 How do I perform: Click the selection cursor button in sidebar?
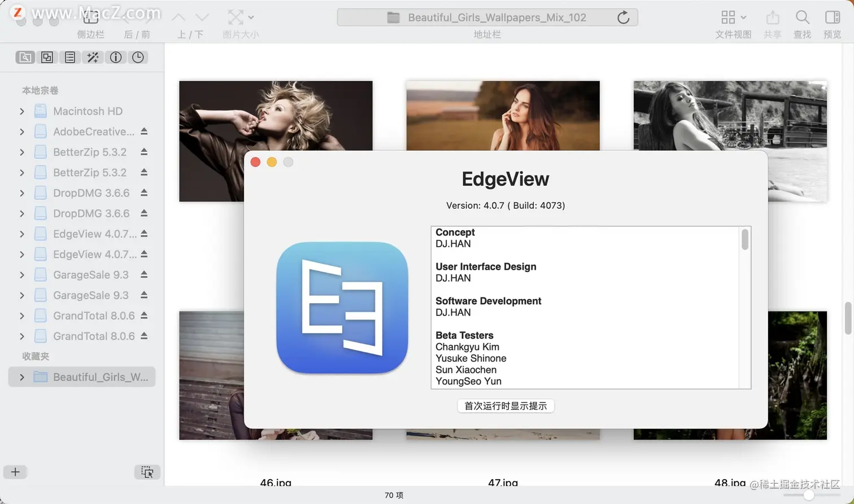[x=147, y=472]
